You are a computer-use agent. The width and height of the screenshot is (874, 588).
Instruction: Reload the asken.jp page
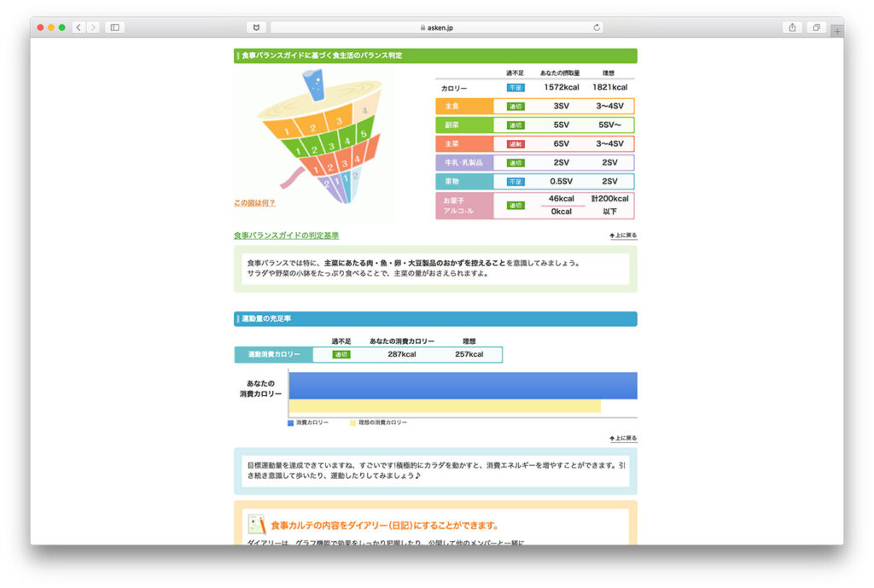(x=597, y=27)
